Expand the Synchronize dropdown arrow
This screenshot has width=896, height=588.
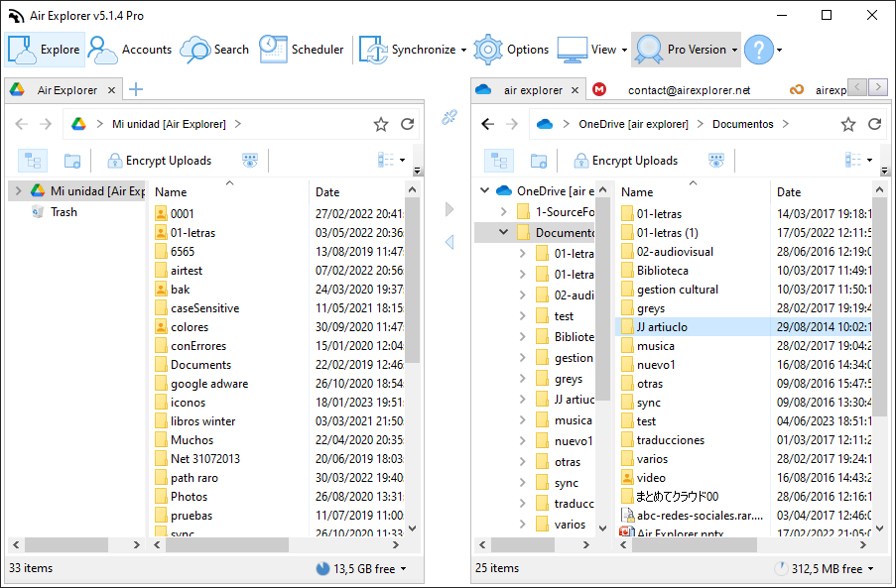click(x=463, y=51)
